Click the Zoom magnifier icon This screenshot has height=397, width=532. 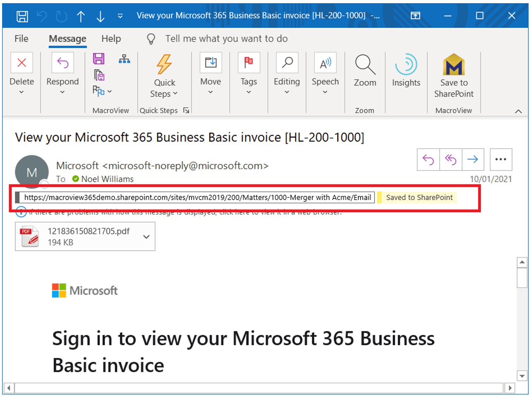365,64
